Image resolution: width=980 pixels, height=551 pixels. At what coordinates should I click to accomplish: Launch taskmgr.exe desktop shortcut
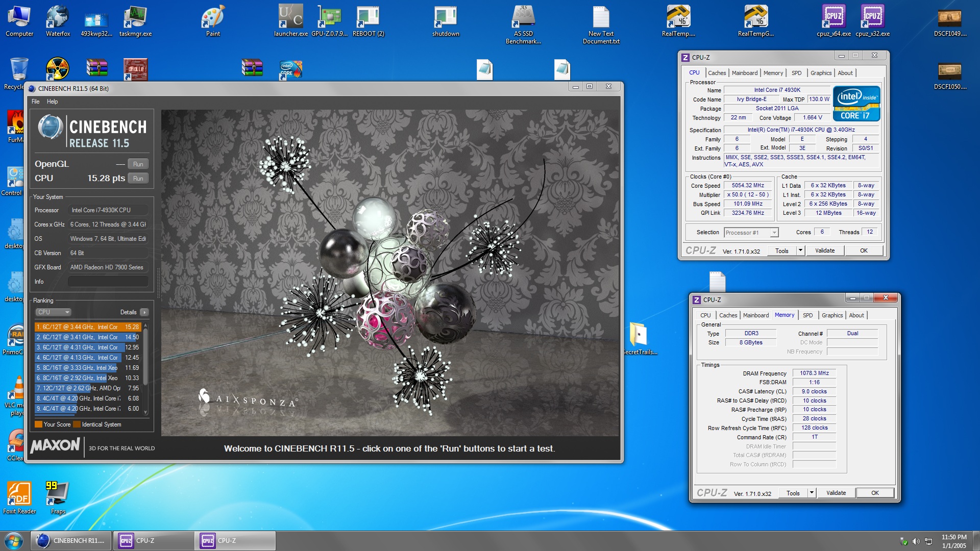[135, 21]
